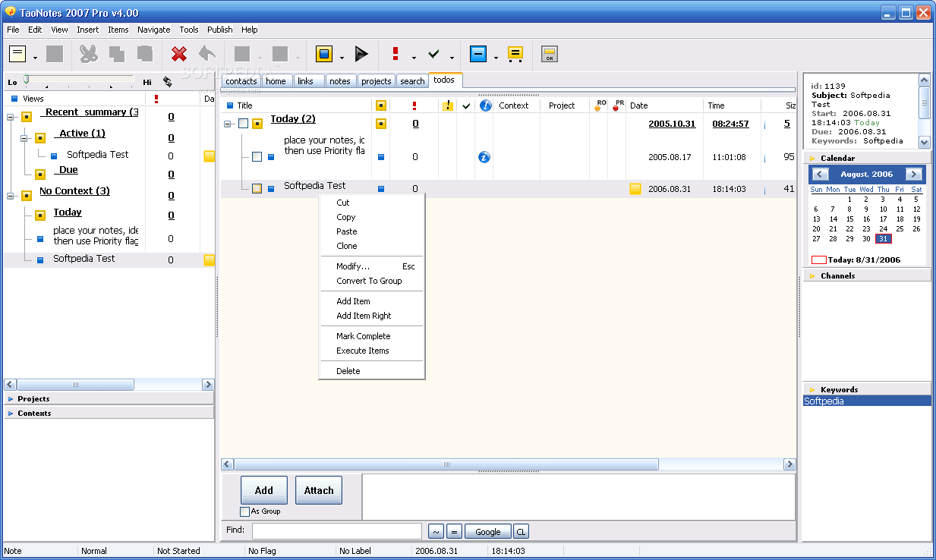936x560 pixels.
Task: Click the refresh arrows icon beside Hi
Action: click(167, 81)
